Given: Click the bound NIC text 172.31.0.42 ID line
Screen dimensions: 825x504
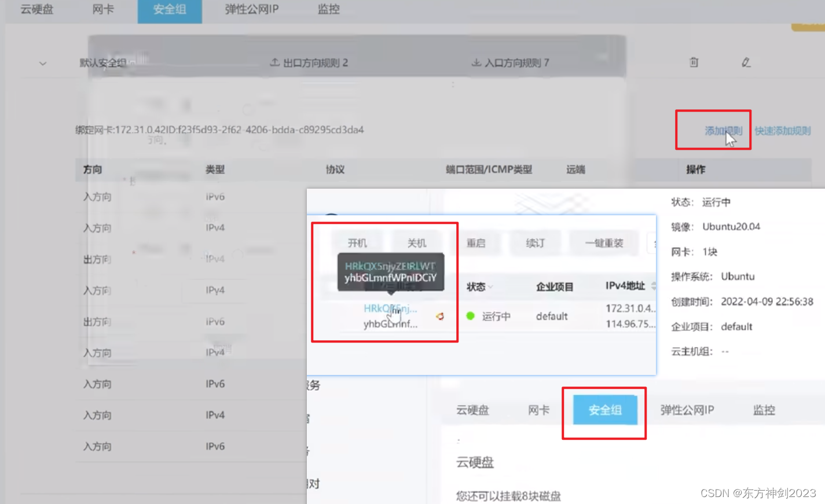Looking at the screenshot, I should [x=219, y=130].
